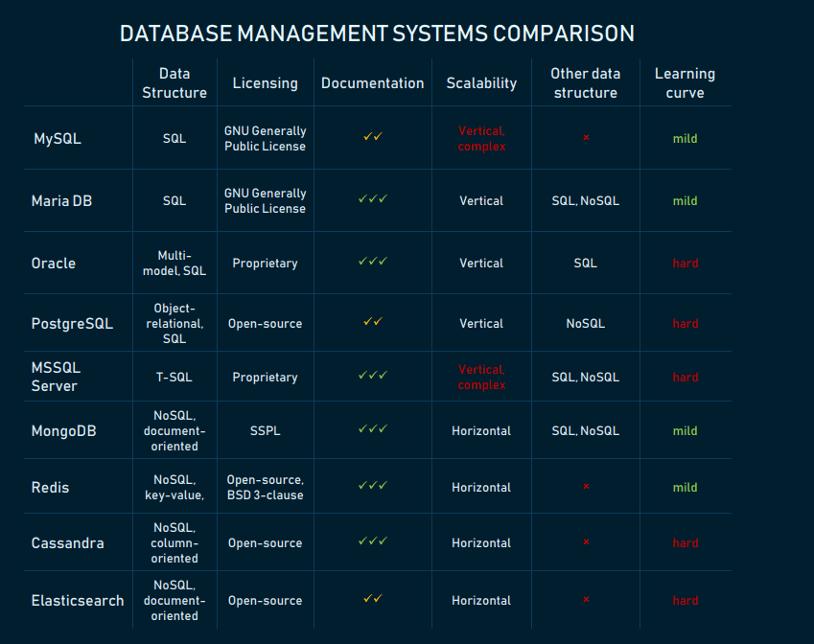This screenshot has width=814, height=644.
Task: Click the PostgreSQL documentation double checkmark
Action: pyautogui.click(x=373, y=322)
